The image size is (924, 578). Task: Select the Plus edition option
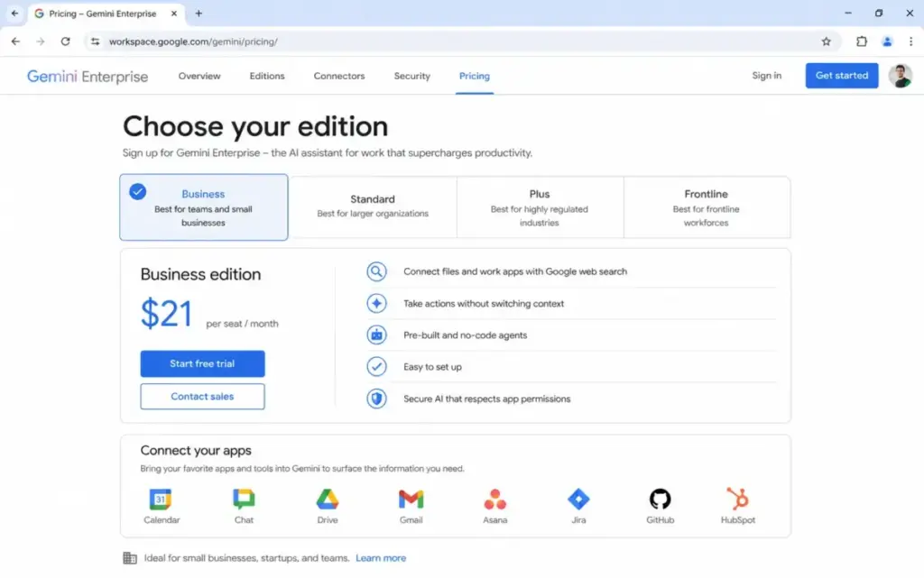coord(540,207)
